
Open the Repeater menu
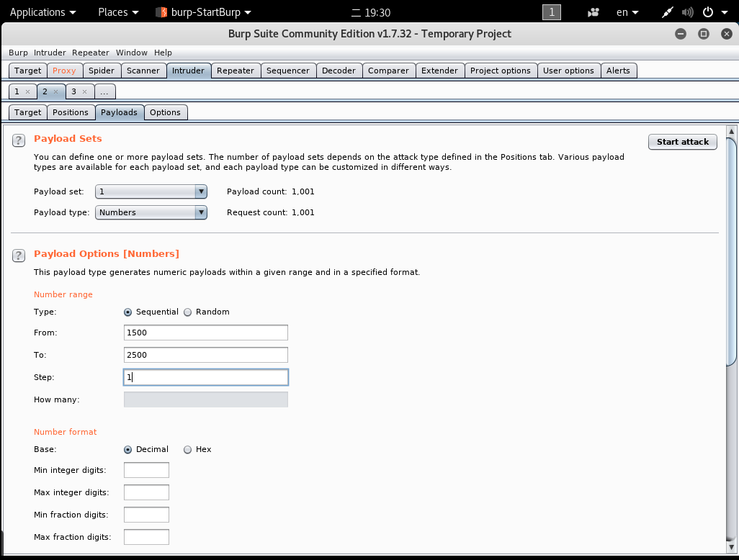tap(91, 53)
